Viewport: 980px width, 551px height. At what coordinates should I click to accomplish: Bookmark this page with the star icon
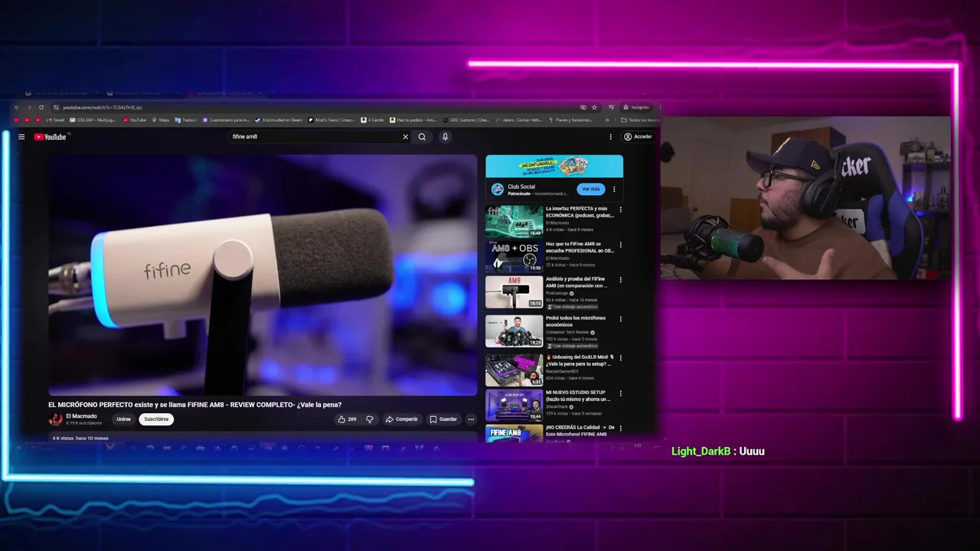click(x=594, y=107)
